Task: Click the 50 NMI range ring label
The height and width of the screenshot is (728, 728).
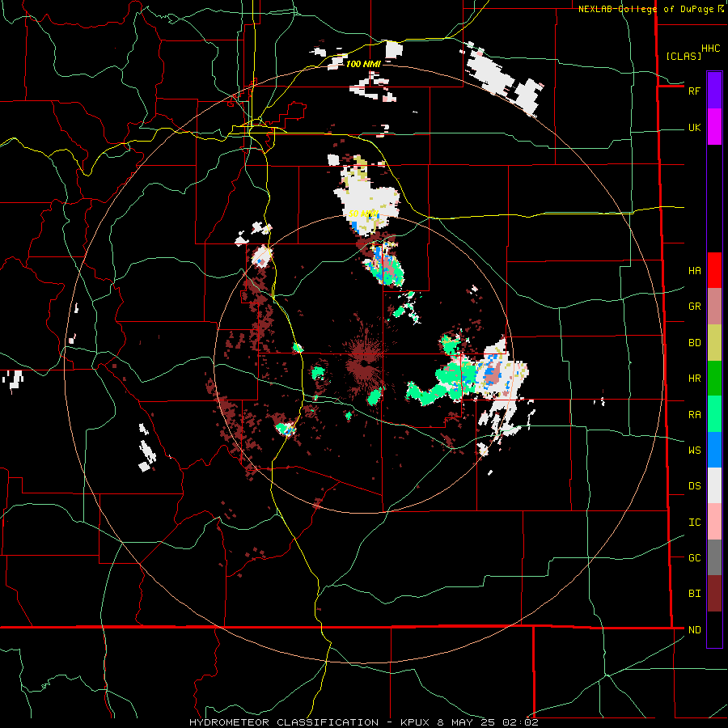Action: [x=363, y=214]
